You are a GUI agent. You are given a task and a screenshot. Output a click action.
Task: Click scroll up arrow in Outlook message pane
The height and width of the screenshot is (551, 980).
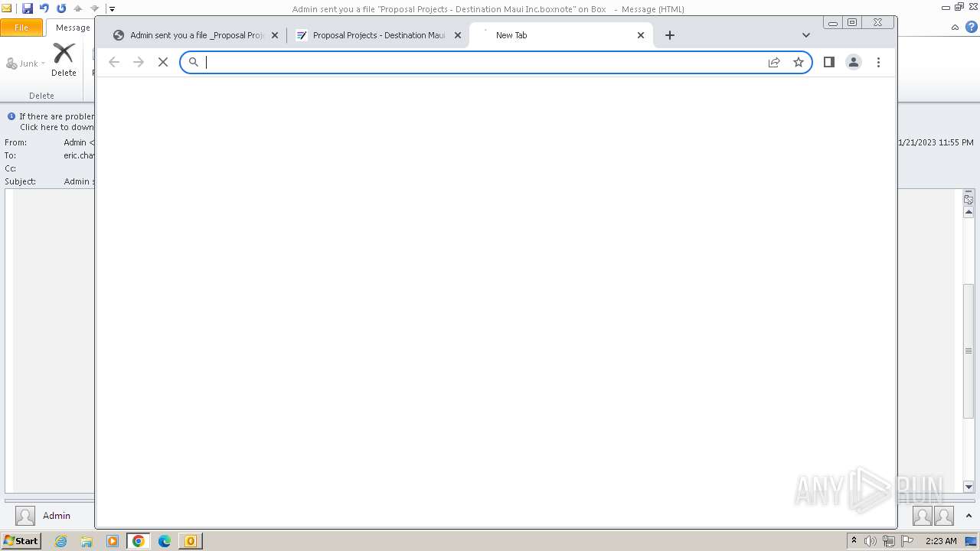click(969, 212)
